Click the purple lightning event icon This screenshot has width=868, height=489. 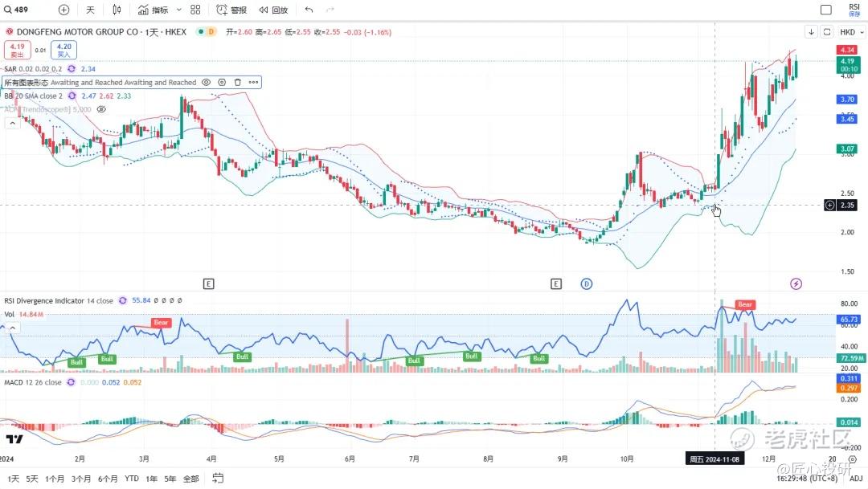point(796,283)
